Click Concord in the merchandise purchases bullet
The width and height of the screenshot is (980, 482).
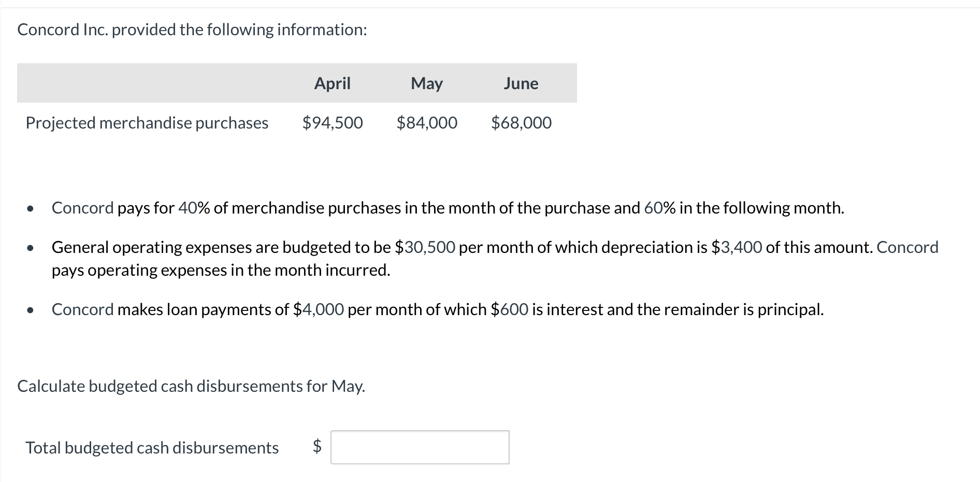pos(82,208)
